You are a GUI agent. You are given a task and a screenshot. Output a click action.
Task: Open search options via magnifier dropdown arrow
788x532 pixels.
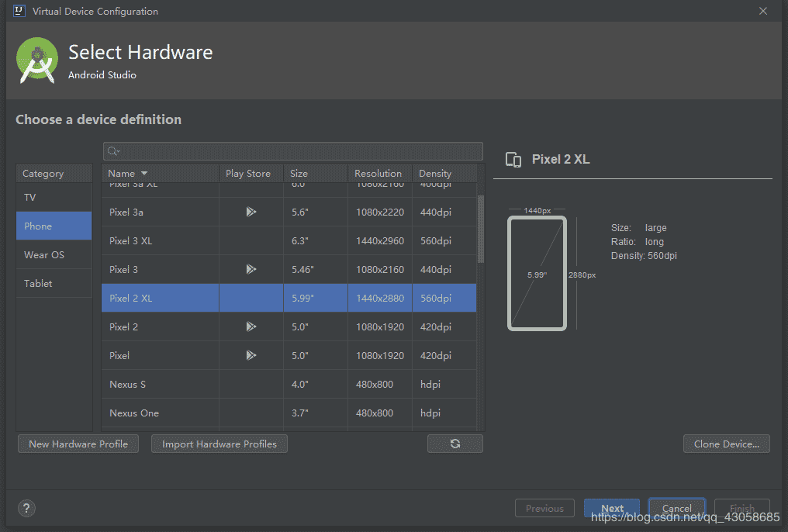point(117,151)
